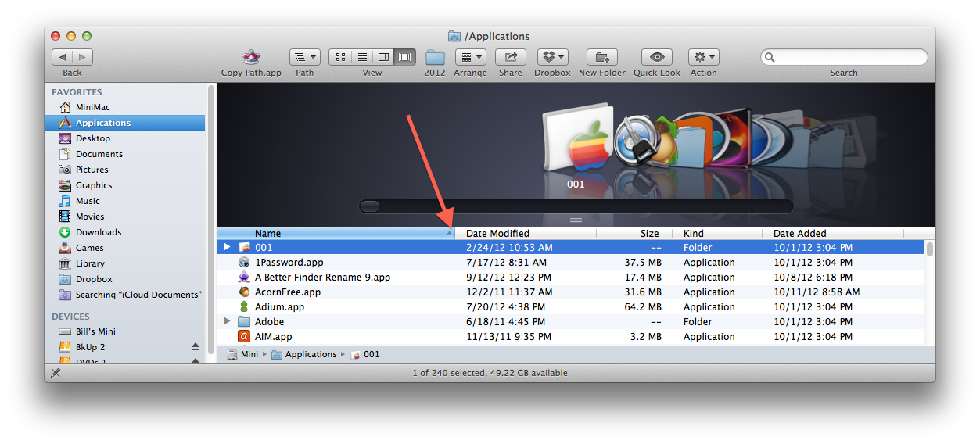Select BkUp 2 drive in sidebar

[124, 347]
